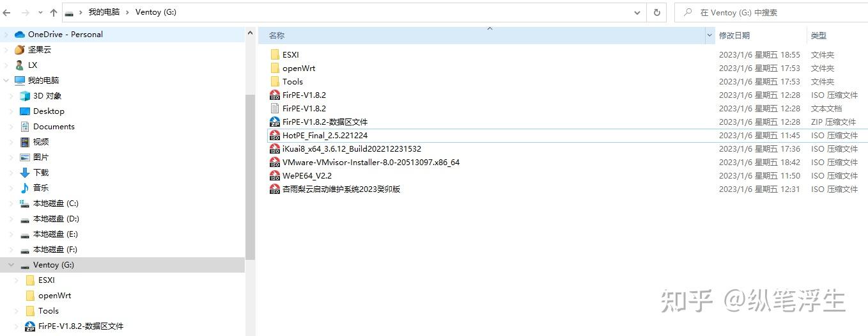Open 坚果云 in navigation pane

point(39,50)
